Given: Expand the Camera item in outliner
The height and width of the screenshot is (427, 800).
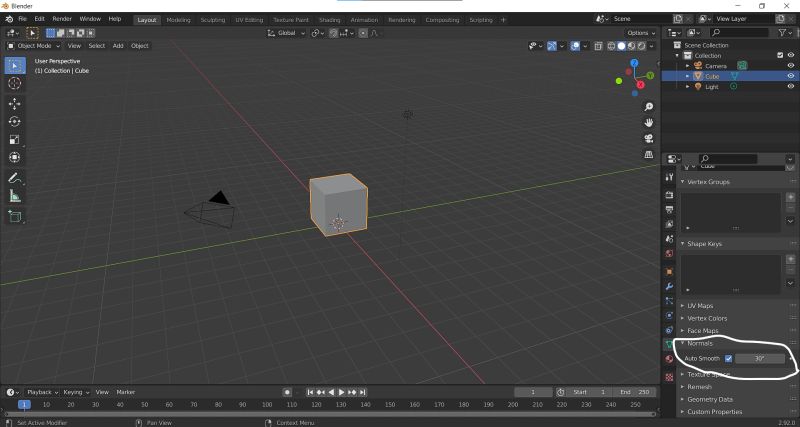Looking at the screenshot, I should (x=687, y=66).
